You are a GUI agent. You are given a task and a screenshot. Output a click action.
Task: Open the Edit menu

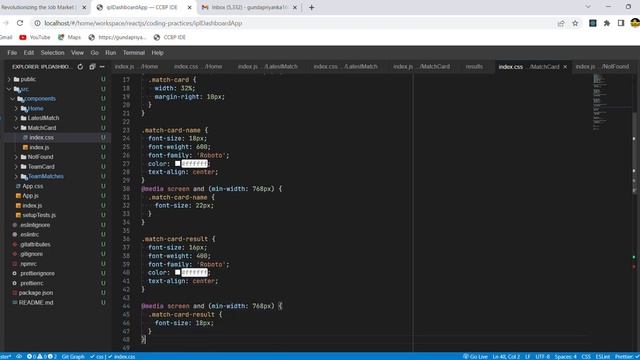(x=29, y=53)
